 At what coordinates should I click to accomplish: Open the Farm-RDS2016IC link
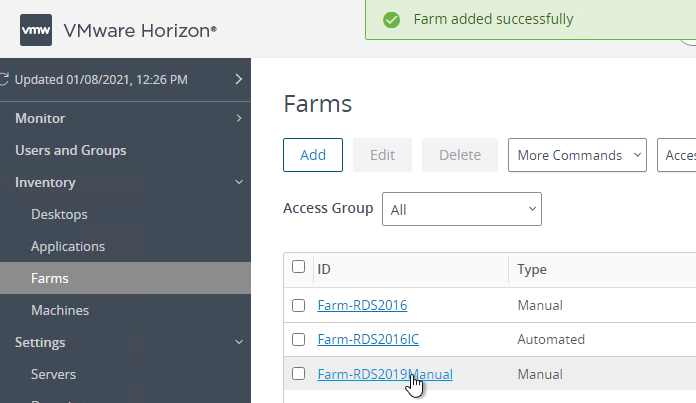pos(368,340)
